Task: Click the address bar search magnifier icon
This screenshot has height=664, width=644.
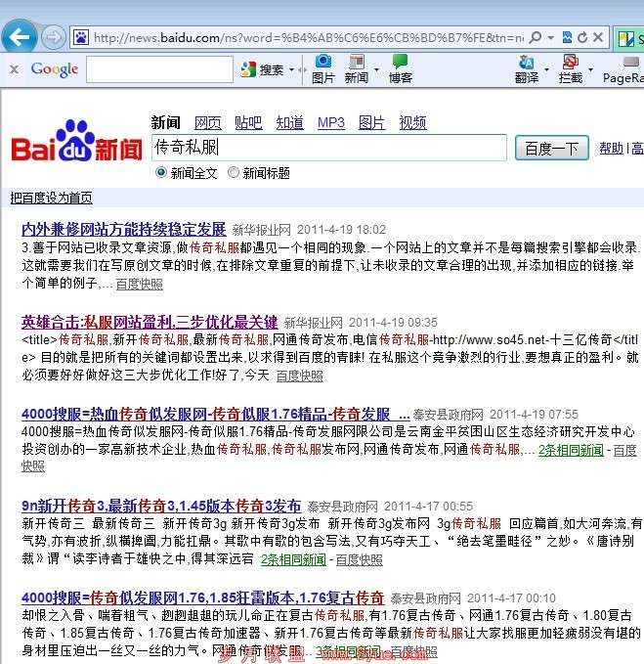Action: [x=536, y=38]
